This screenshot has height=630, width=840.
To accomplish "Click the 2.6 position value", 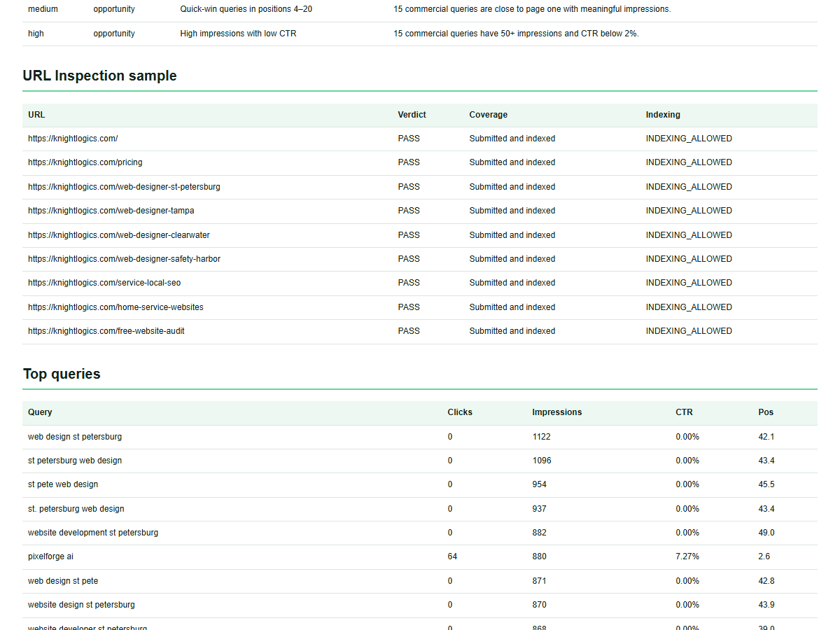I will tap(764, 556).
